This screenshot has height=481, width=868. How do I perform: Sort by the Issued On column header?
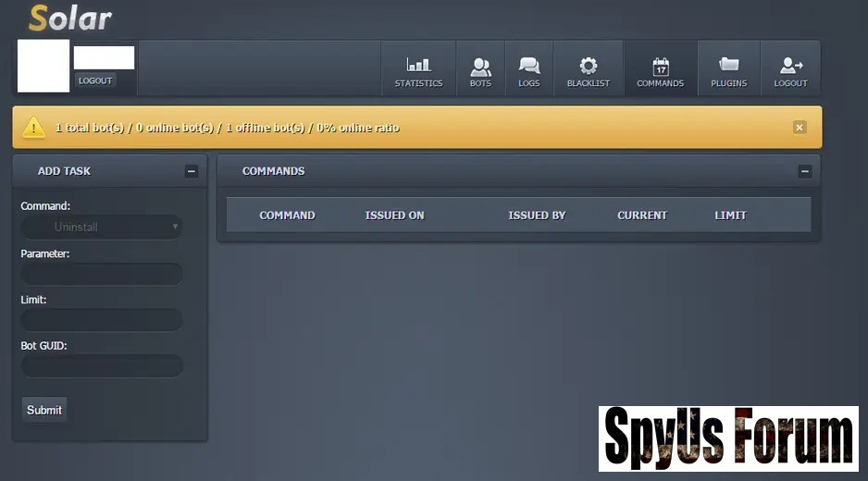pos(394,216)
